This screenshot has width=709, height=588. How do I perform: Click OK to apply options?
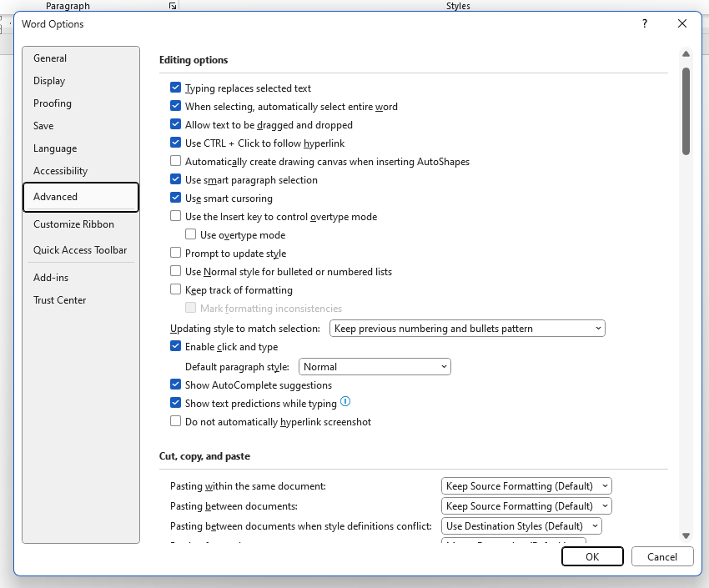[592, 556]
